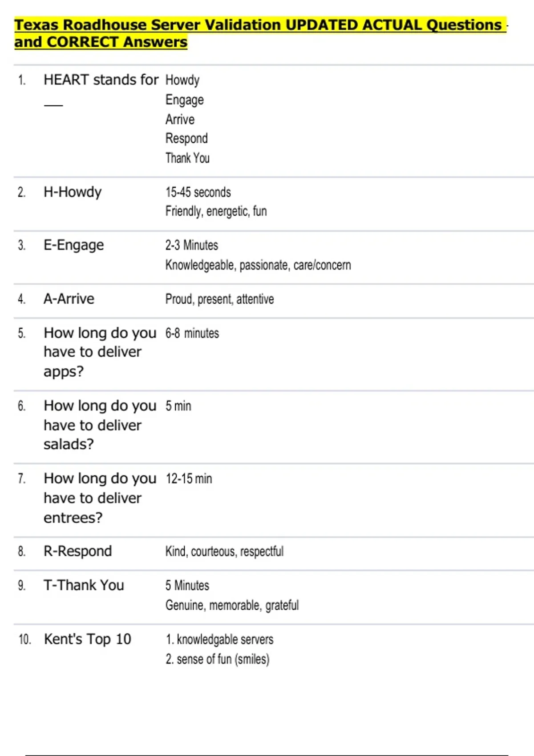Click the question about delivering salads
The image size is (534, 756).
pos(100,425)
